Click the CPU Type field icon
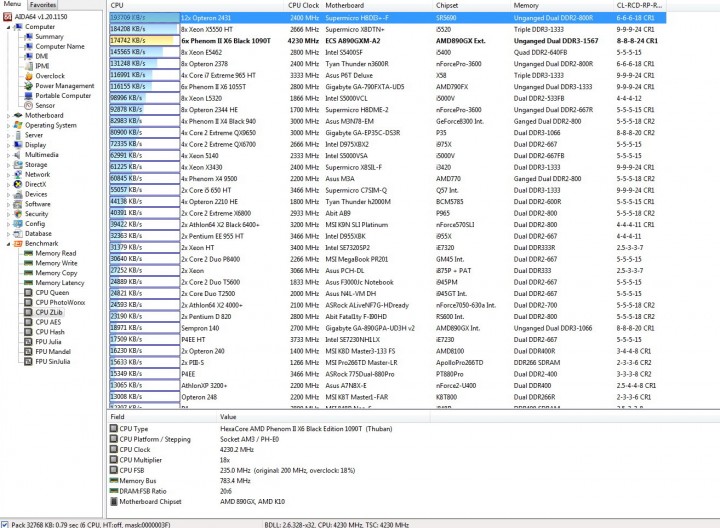Screen dimensions: 720x528 [x=114, y=428]
